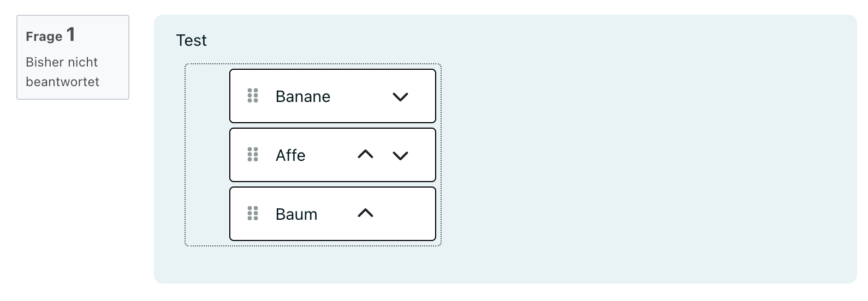
Task: Click the Baum item label
Action: [x=296, y=214]
